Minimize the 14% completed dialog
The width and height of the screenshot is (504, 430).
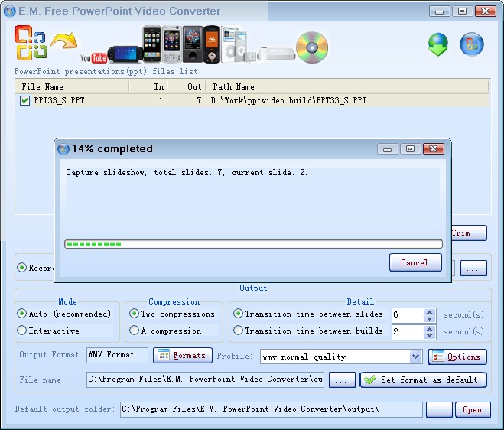[x=387, y=149]
